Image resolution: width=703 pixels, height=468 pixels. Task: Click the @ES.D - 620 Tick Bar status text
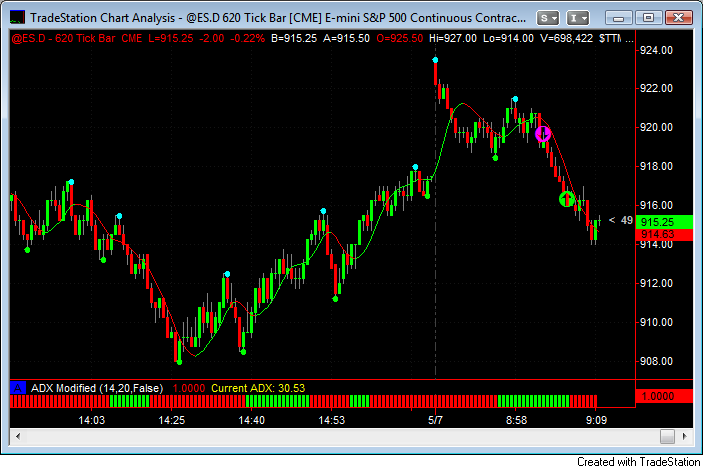tap(63, 39)
